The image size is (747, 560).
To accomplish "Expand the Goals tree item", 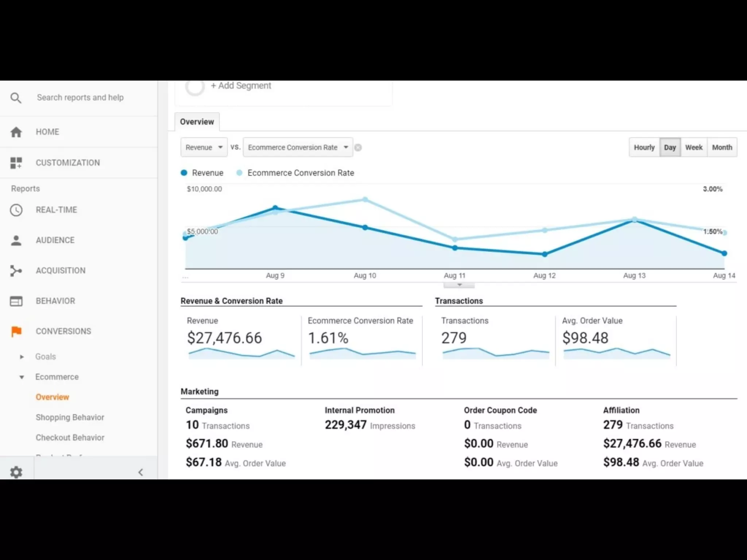I will tap(22, 357).
